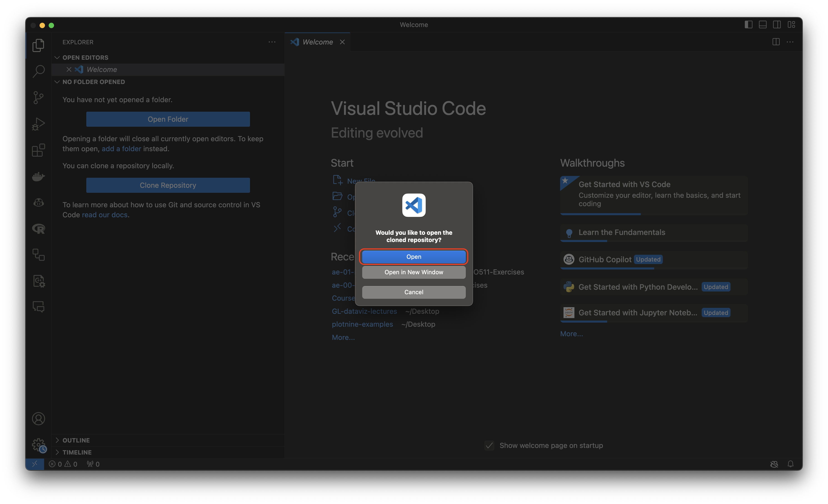
Task: Open Explorer views and more actions menu
Action: (x=272, y=42)
